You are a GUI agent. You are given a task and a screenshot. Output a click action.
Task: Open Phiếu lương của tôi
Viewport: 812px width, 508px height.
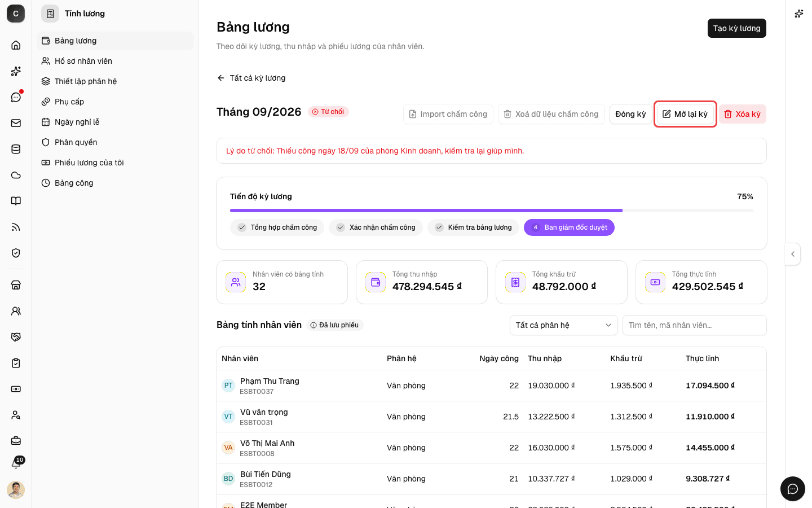point(115,163)
